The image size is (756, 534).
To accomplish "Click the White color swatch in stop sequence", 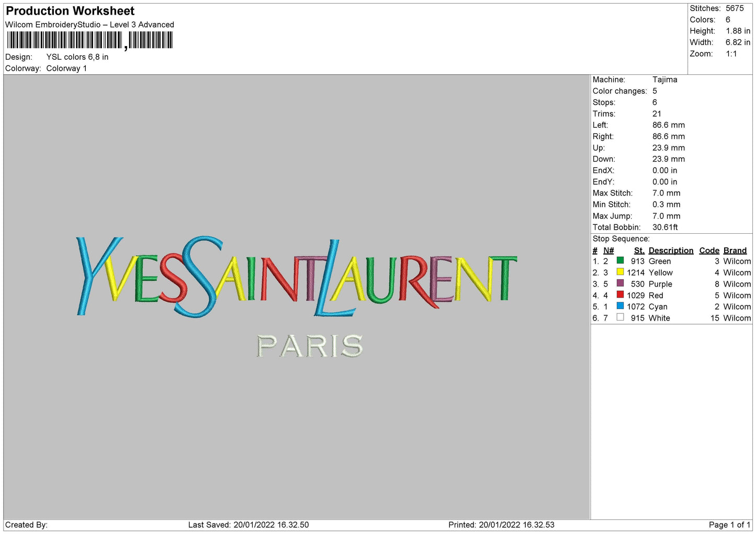I will tap(620, 317).
